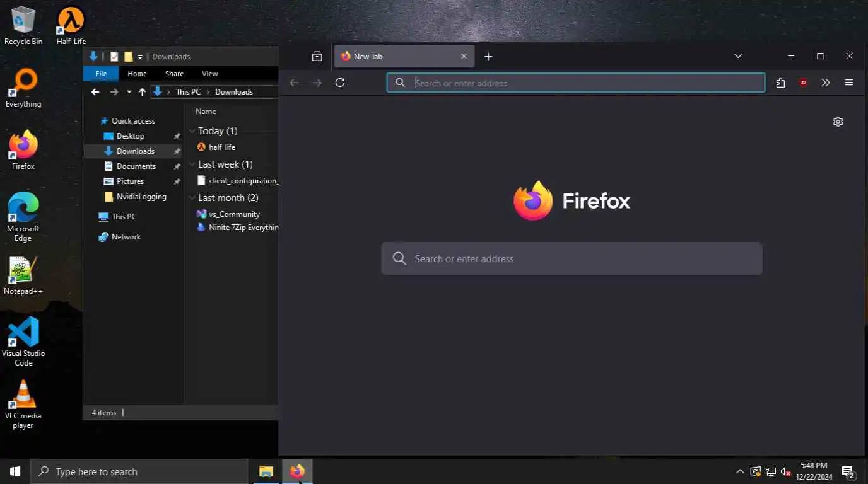Open Firefox hamburger application menu

tap(849, 83)
